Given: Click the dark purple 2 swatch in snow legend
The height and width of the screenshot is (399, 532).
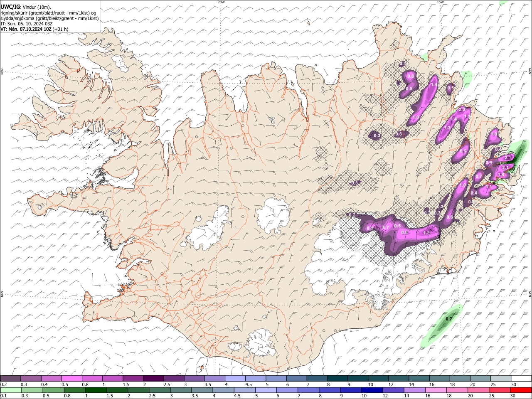Looking at the screenshot, I should click(x=153, y=379).
